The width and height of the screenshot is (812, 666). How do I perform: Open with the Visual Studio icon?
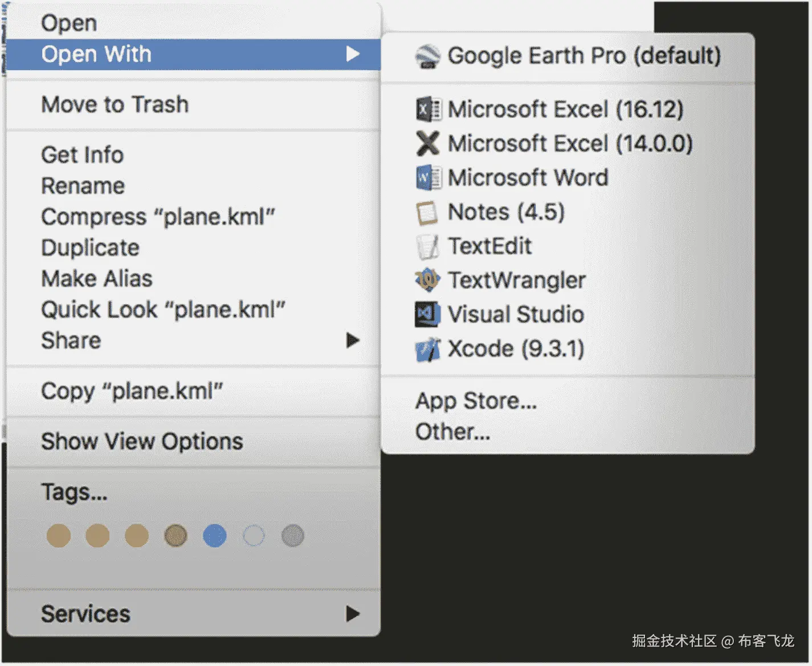click(x=427, y=314)
